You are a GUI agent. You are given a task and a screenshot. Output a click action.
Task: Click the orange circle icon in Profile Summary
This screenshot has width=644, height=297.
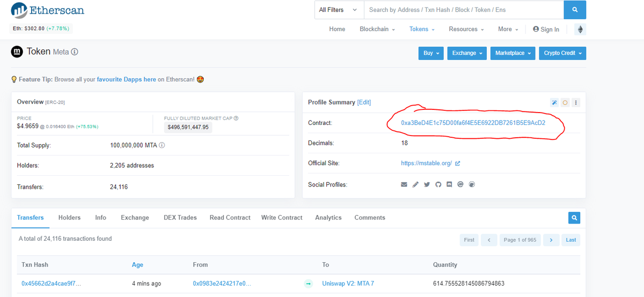point(565,102)
